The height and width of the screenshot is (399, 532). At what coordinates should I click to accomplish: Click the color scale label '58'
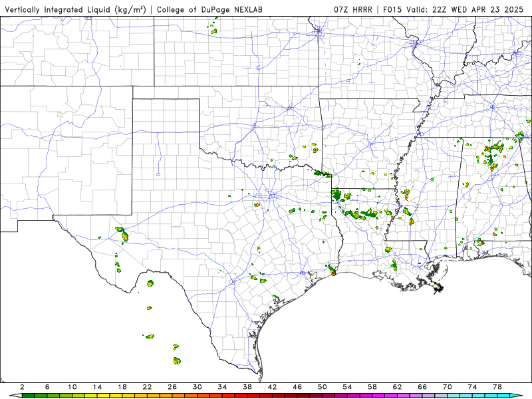[372, 387]
